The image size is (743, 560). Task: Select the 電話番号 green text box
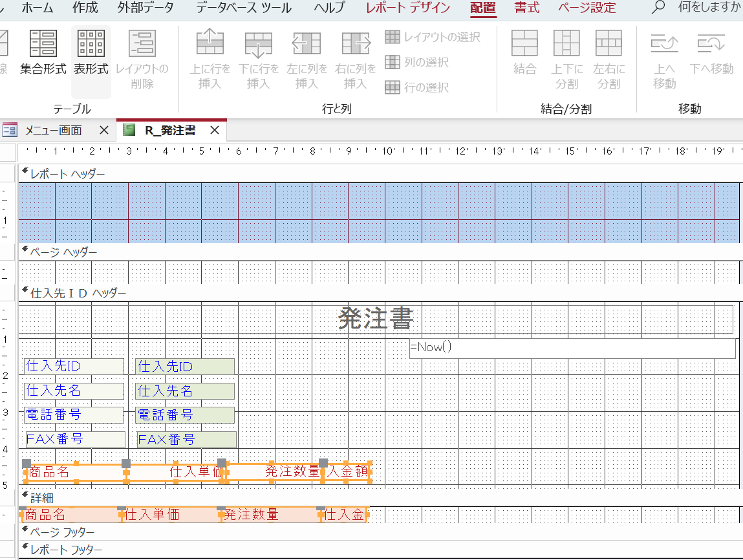(x=185, y=416)
